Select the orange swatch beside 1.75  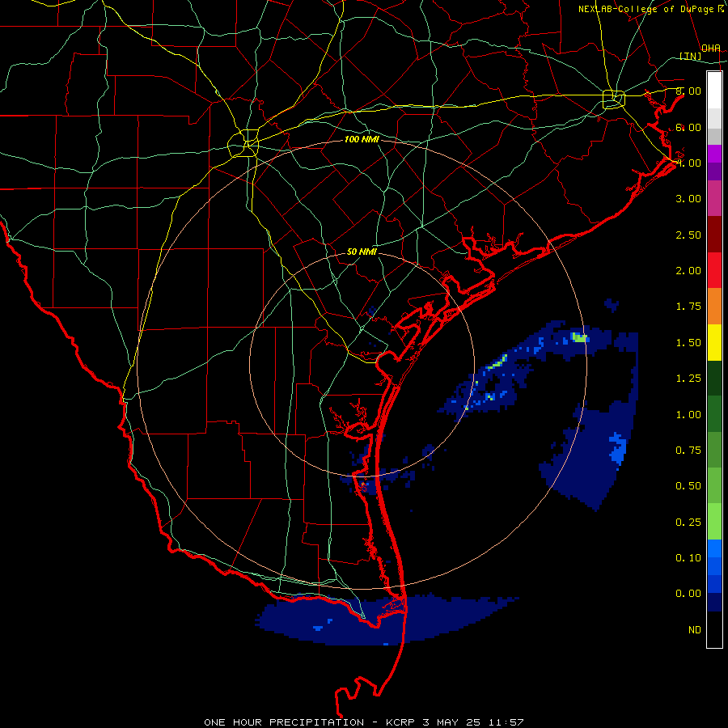pyautogui.click(x=714, y=307)
